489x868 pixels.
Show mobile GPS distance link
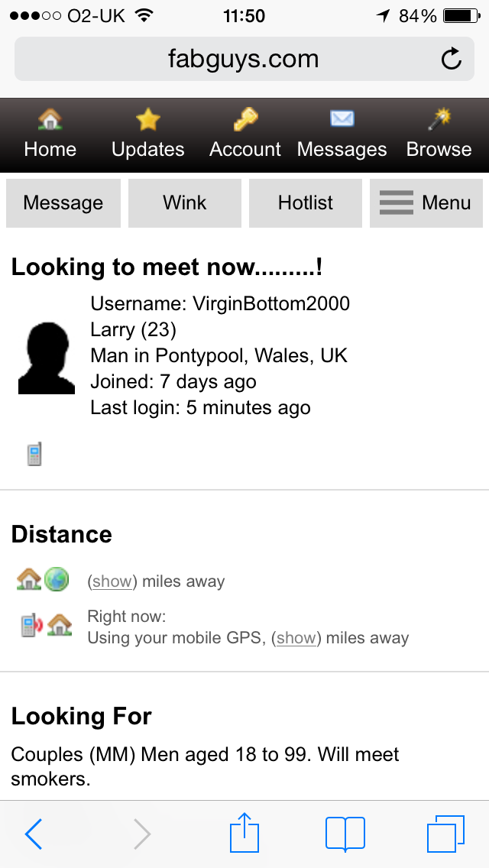pyautogui.click(x=296, y=638)
